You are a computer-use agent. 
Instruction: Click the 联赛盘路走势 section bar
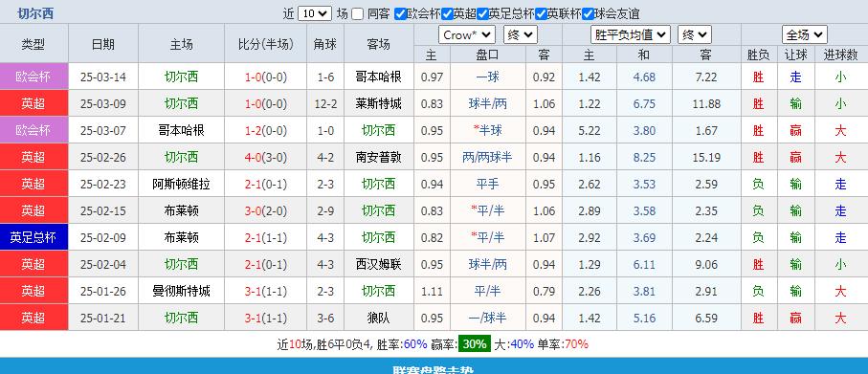(x=434, y=366)
